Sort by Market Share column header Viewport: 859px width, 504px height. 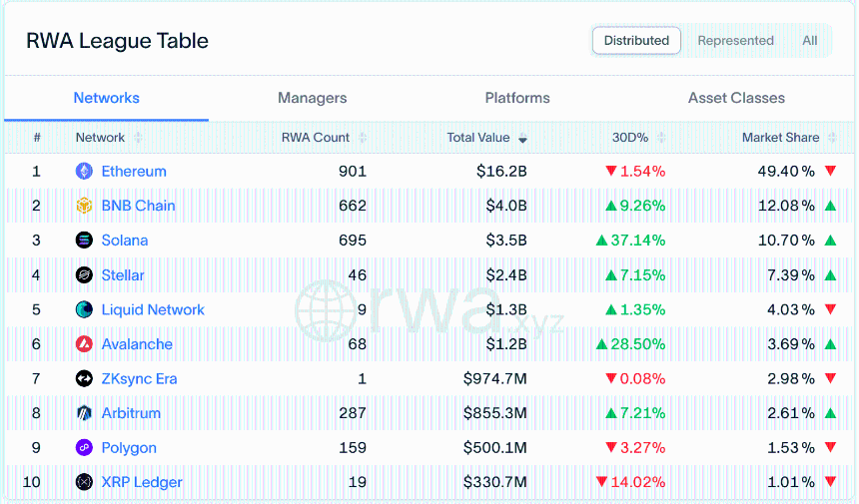click(781, 138)
